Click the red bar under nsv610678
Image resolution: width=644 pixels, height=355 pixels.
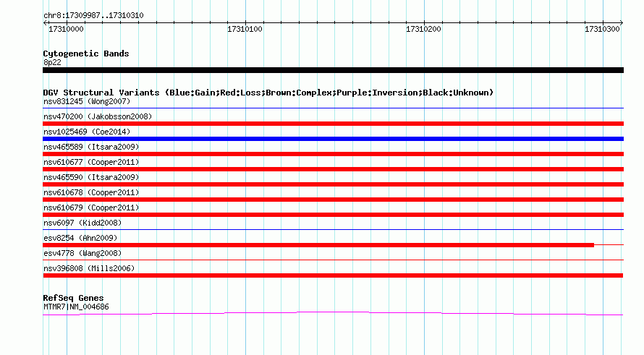pyautogui.click(x=333, y=200)
